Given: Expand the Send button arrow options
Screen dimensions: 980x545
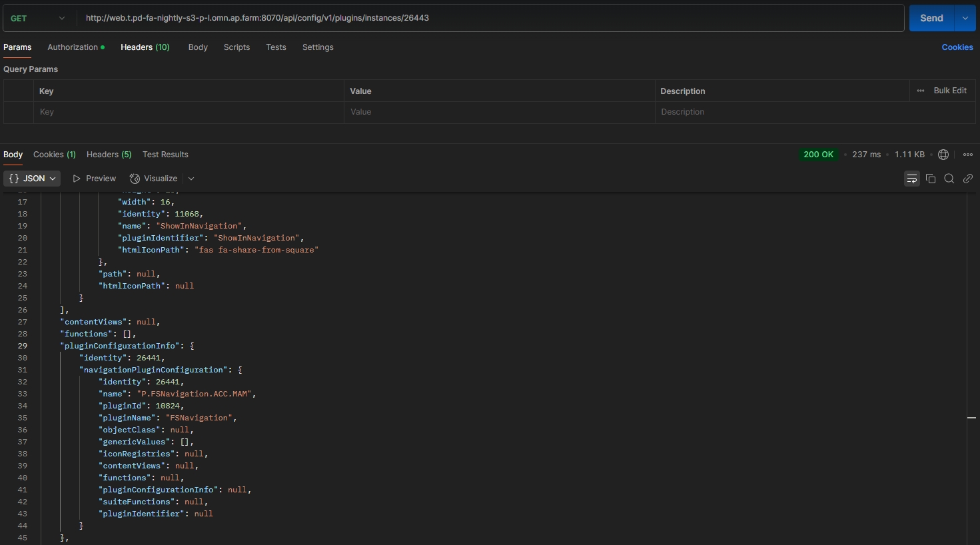Looking at the screenshot, I should click(x=965, y=19).
